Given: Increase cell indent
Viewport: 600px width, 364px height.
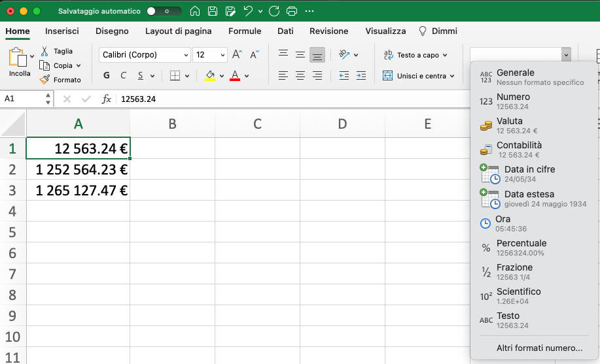Looking at the screenshot, I should (x=361, y=76).
